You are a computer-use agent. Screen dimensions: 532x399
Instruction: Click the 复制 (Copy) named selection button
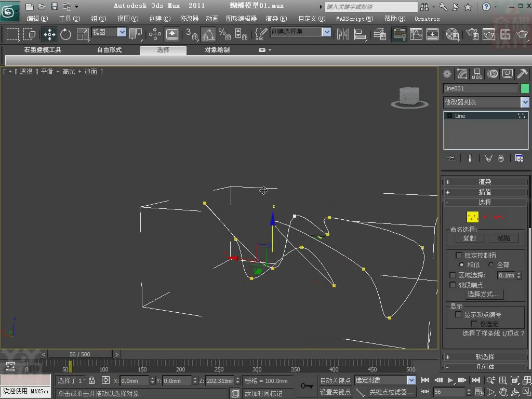[469, 238]
